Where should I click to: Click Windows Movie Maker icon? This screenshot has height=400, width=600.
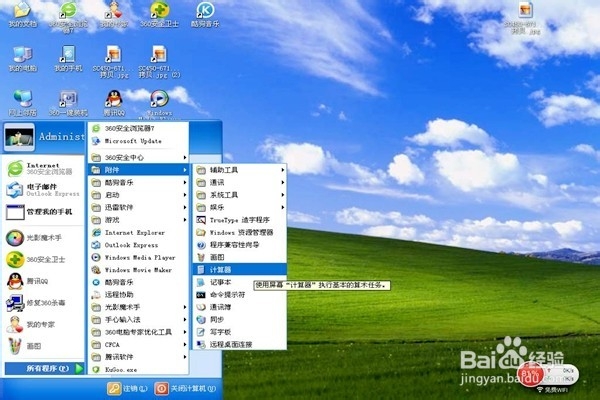(96, 270)
